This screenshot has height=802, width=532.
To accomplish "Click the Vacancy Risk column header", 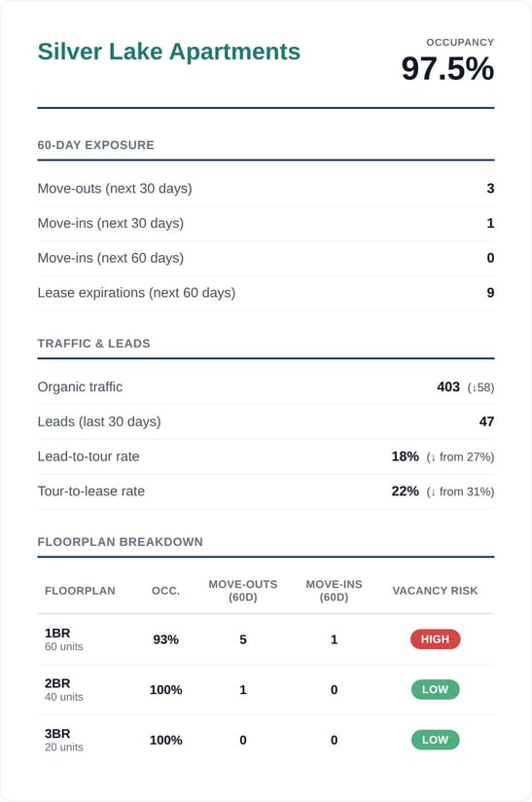I will tap(435, 591).
